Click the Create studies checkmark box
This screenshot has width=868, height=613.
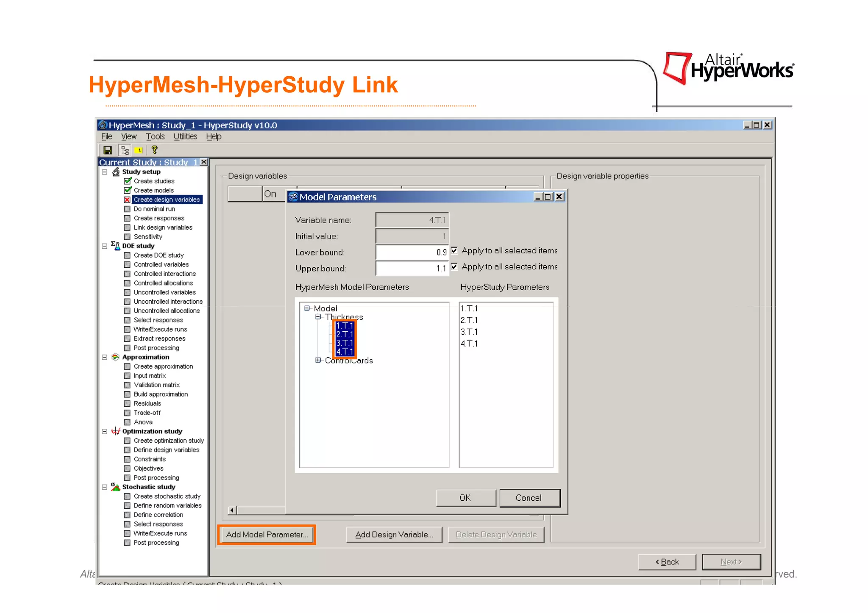(x=128, y=181)
